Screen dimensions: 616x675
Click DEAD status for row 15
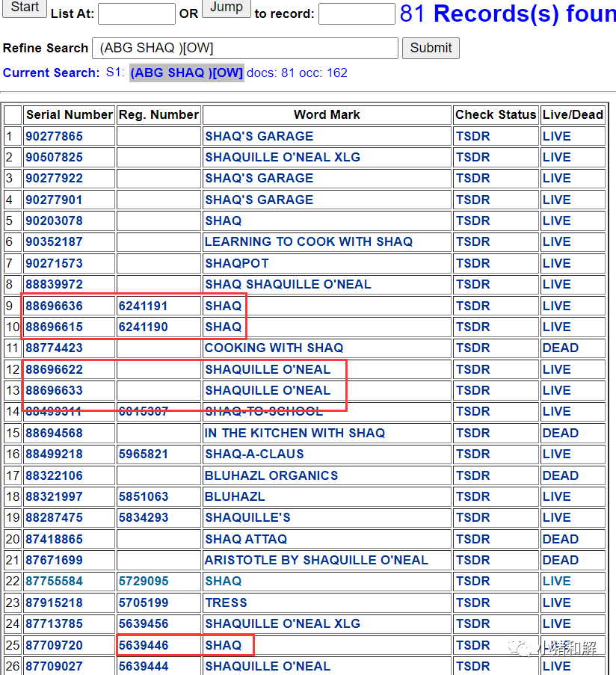tap(561, 433)
